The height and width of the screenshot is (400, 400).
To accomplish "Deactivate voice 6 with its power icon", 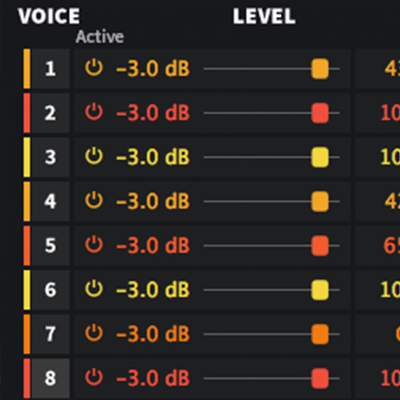I will (x=94, y=289).
